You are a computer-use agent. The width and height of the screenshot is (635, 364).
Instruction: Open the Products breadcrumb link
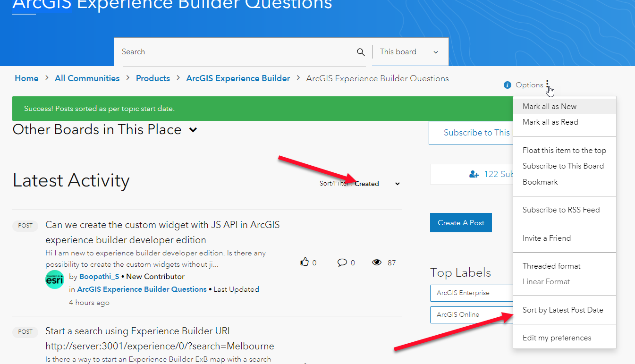point(152,78)
